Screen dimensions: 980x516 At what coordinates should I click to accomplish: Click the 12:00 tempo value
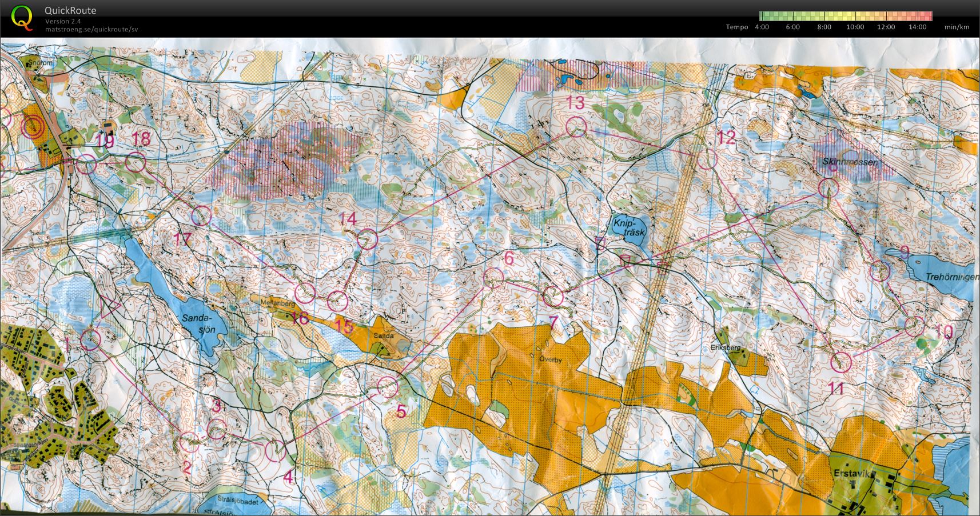pyautogui.click(x=886, y=27)
